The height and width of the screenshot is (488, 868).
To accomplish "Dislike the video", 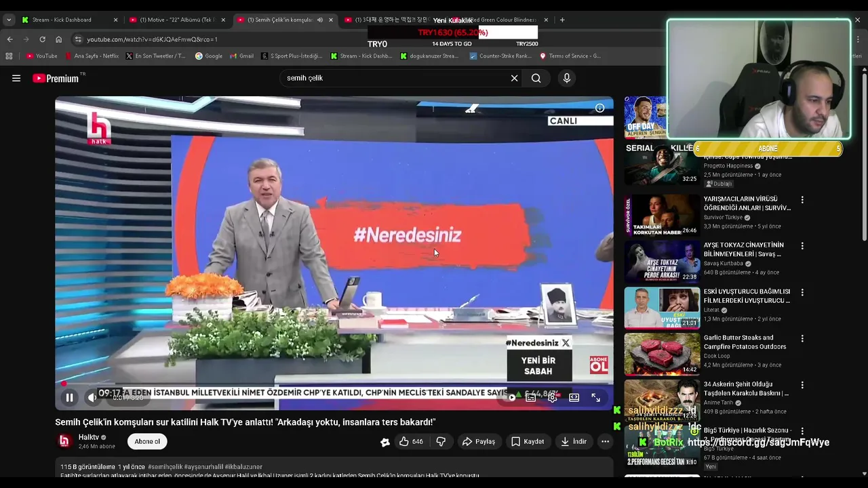I will coord(441,441).
